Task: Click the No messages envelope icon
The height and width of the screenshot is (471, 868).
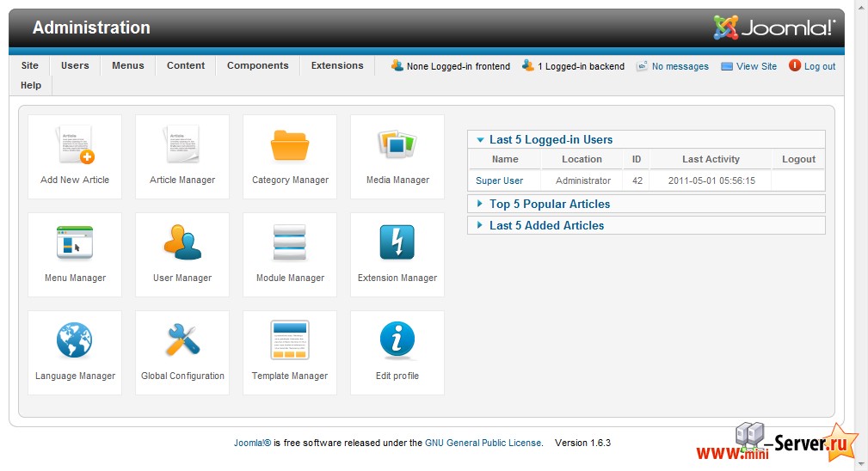Action: point(642,66)
